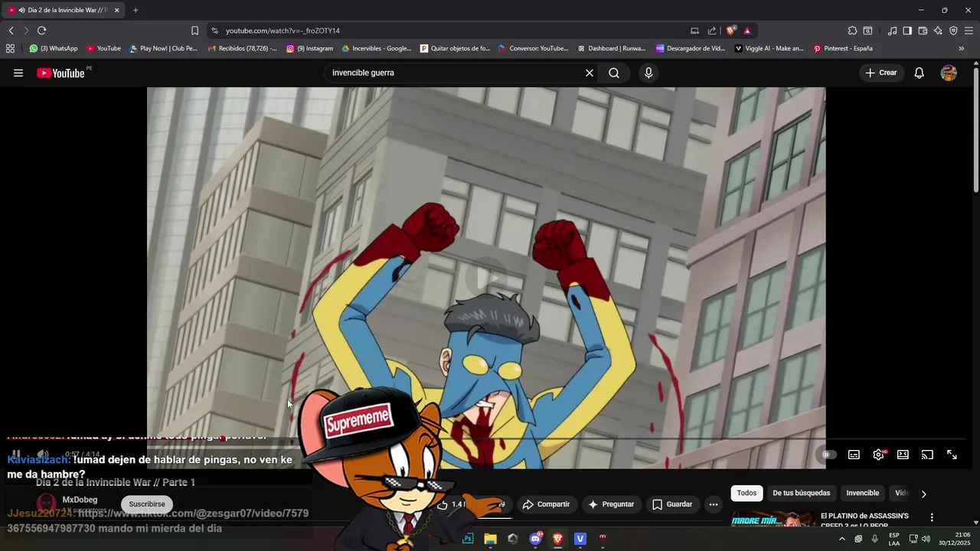Open the browser extensions puzzle icon
The height and width of the screenshot is (551, 980).
click(x=852, y=31)
